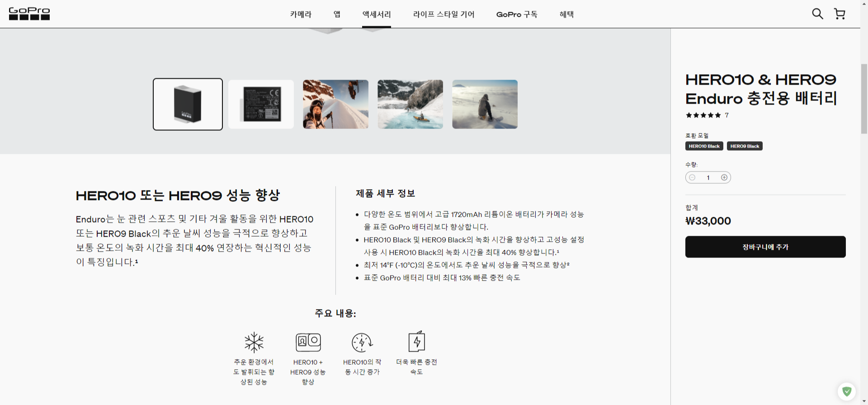This screenshot has height=405, width=868.
Task: Click the page vertical scrollbar thumb
Action: 864,99
